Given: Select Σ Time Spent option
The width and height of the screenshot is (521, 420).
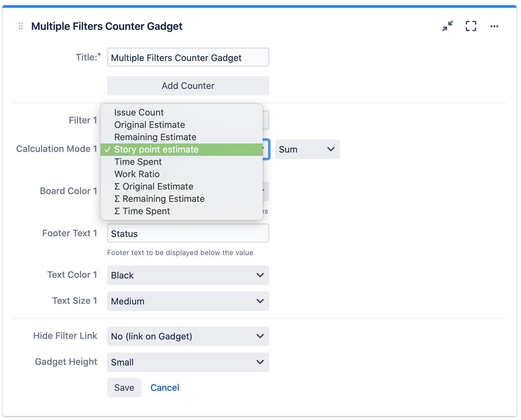Looking at the screenshot, I should pyautogui.click(x=142, y=211).
